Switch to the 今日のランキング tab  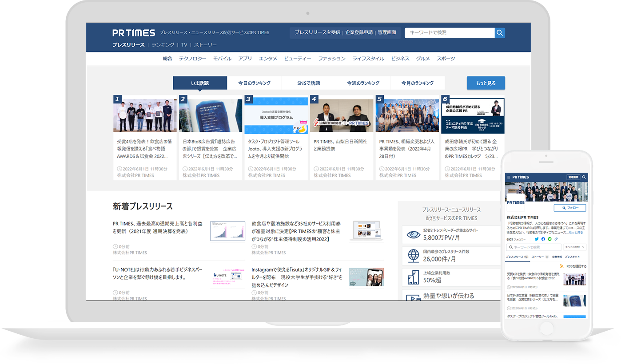[x=254, y=83]
